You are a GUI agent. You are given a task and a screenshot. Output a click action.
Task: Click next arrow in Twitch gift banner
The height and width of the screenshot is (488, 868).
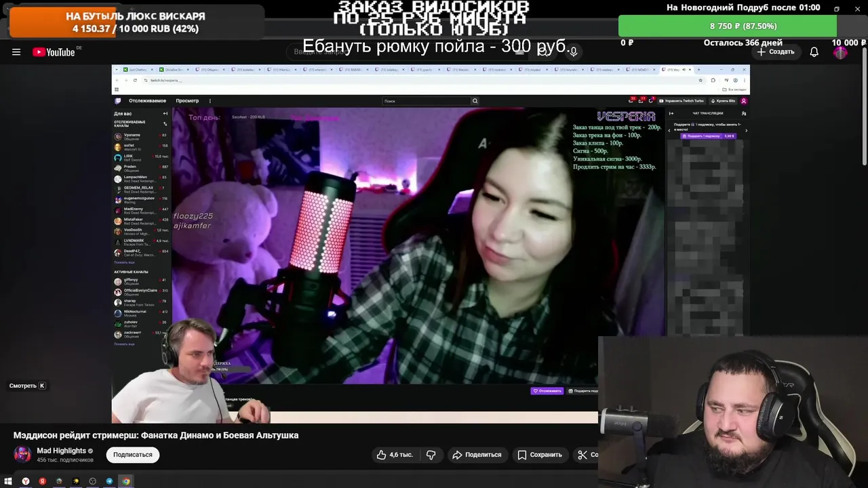point(746,130)
